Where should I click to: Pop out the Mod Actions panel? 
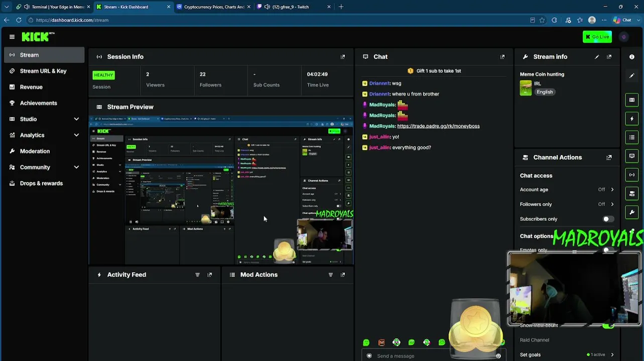coord(343,275)
